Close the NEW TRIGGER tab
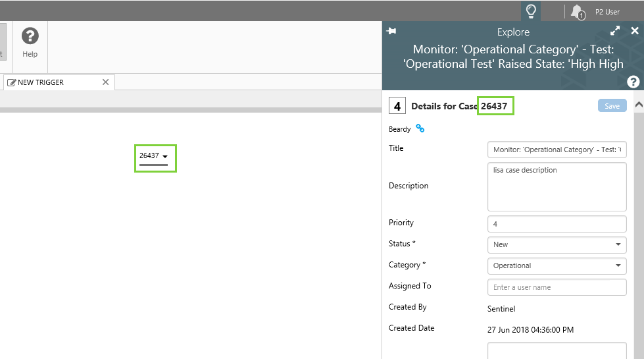The height and width of the screenshot is (359, 644). [x=105, y=82]
